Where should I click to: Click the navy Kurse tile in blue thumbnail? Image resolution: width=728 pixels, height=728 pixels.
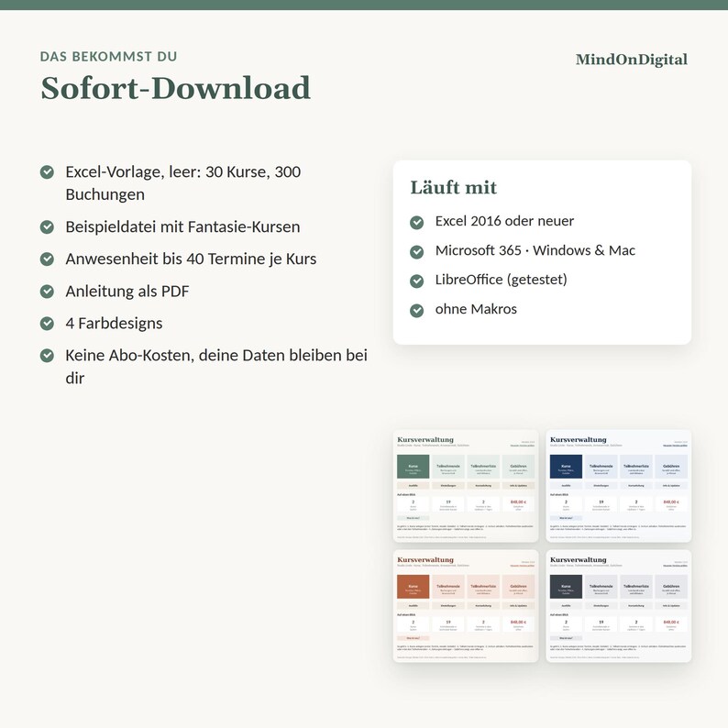[x=566, y=467]
